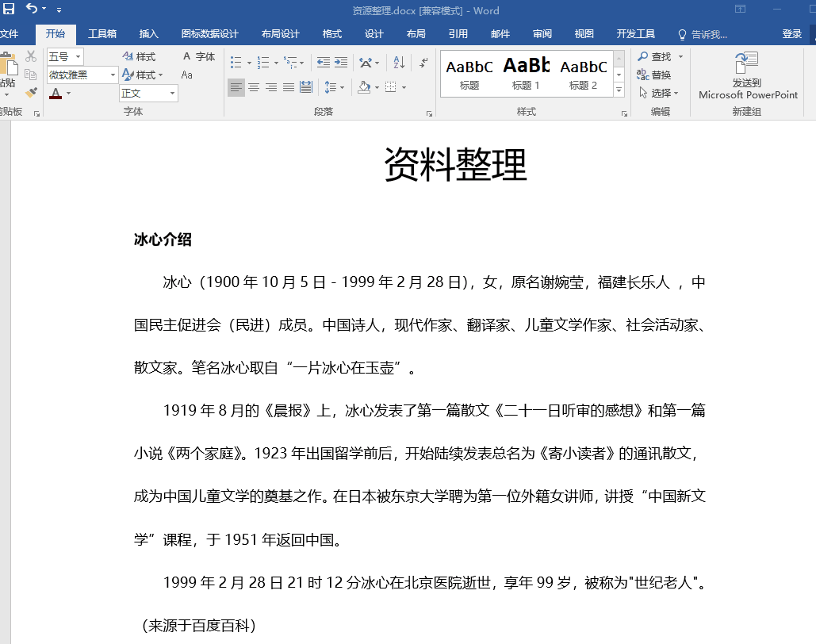This screenshot has height=644, width=816.
Task: Switch to the 插入 tab
Action: (x=148, y=34)
